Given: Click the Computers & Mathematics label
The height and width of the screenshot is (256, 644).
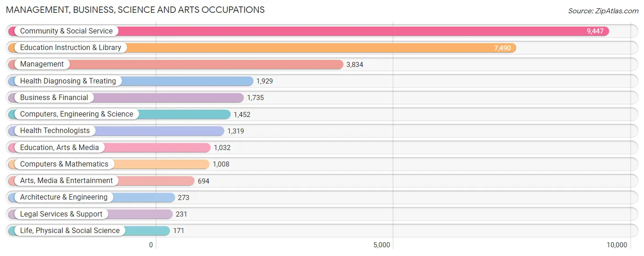Looking at the screenshot, I should point(64,164).
